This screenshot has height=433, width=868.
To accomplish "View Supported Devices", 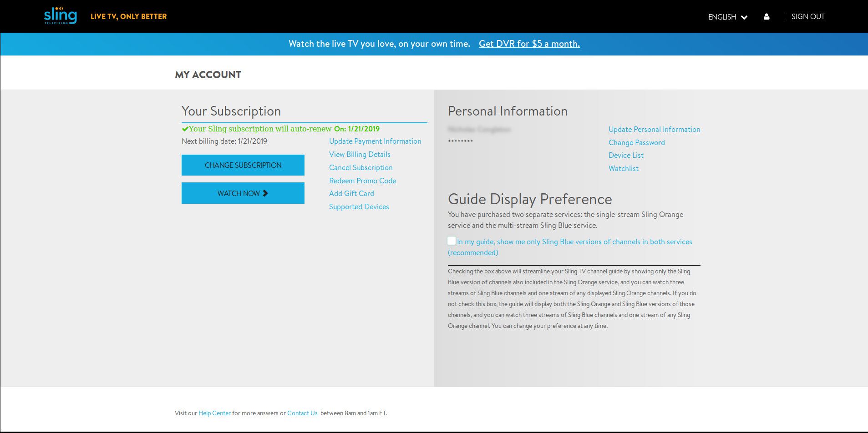I will pos(359,207).
